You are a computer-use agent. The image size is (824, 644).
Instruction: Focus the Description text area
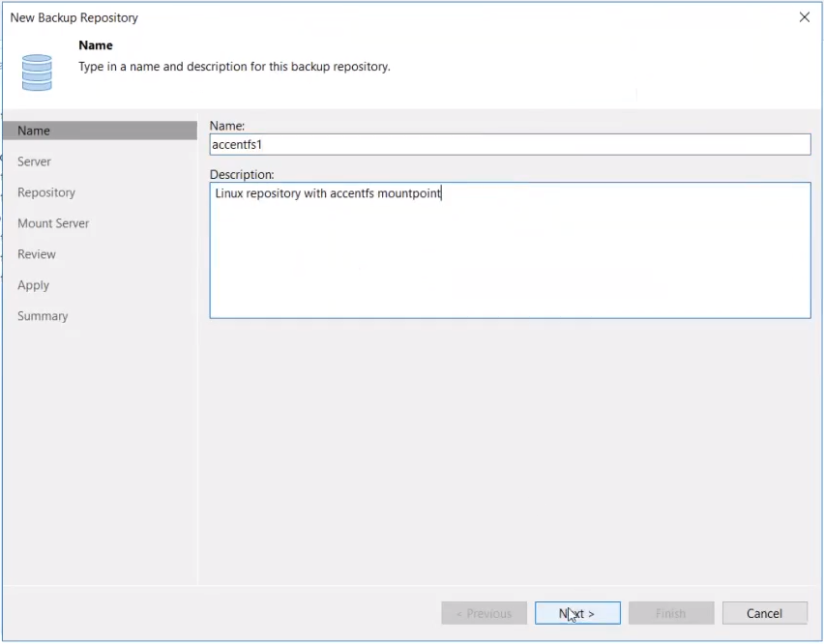[510, 250]
